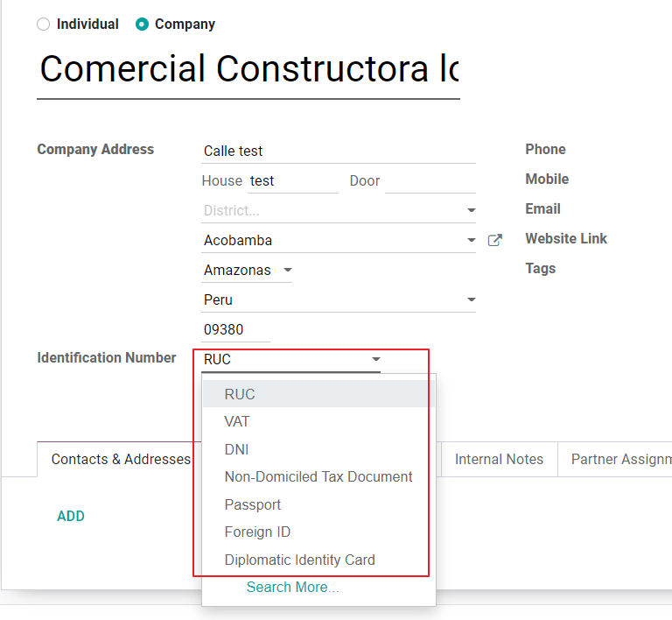Select the Individual radio button

(44, 25)
